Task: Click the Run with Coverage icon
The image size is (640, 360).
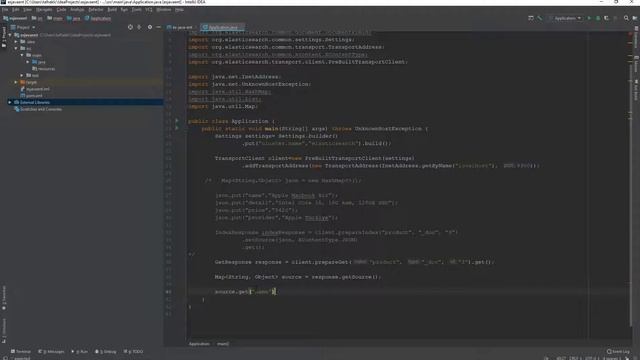Action: pos(607,18)
